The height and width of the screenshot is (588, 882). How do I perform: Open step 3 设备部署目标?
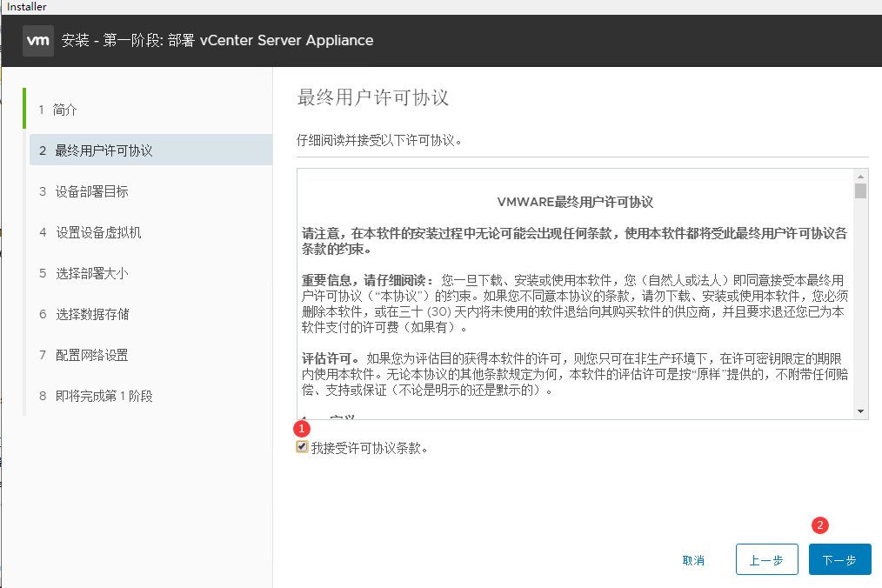(x=91, y=191)
